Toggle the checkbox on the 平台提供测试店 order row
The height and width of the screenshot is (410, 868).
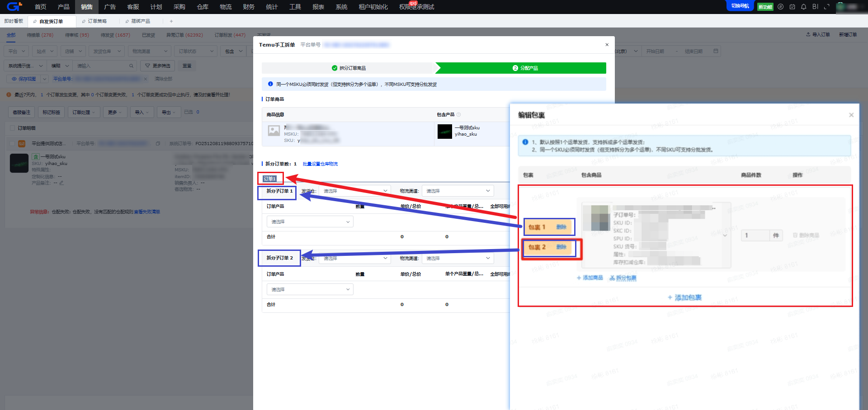point(12,144)
